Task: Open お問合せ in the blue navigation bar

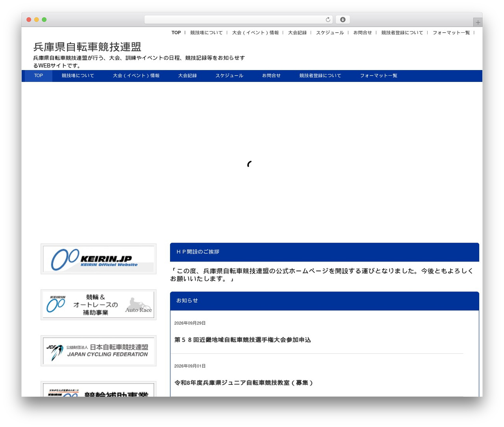Action: 271,76
